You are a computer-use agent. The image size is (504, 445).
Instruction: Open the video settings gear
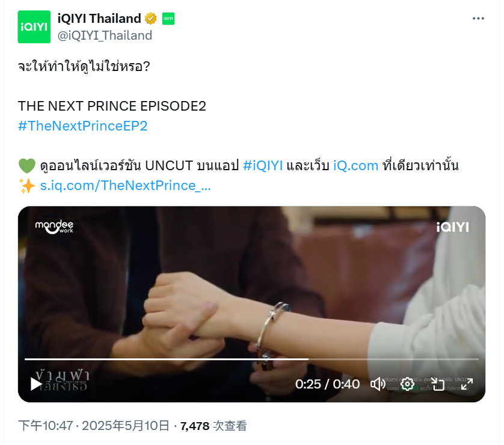tap(407, 384)
